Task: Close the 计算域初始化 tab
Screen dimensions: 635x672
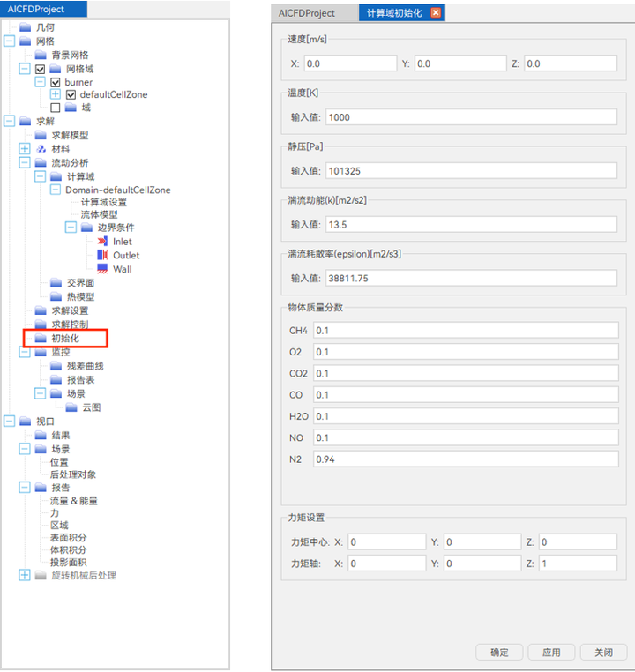Action: point(436,13)
